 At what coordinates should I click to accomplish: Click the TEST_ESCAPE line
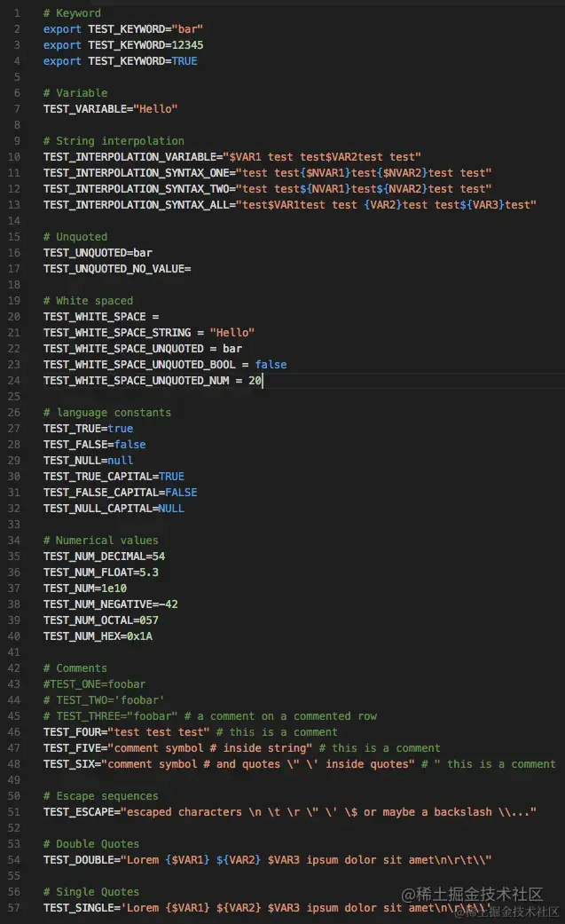[290, 811]
